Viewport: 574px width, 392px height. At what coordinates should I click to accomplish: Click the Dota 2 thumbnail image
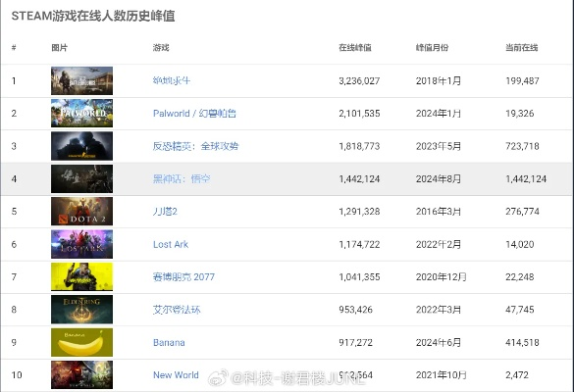(x=82, y=212)
